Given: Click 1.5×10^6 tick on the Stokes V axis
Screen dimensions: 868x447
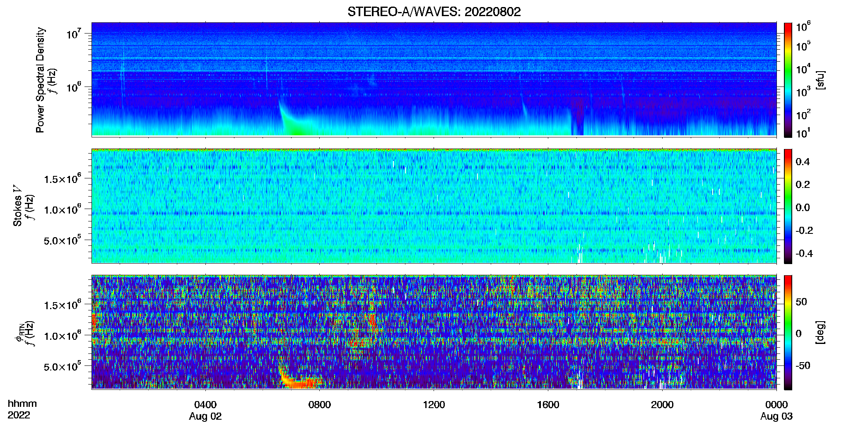Looking at the screenshot, I should click(62, 178).
